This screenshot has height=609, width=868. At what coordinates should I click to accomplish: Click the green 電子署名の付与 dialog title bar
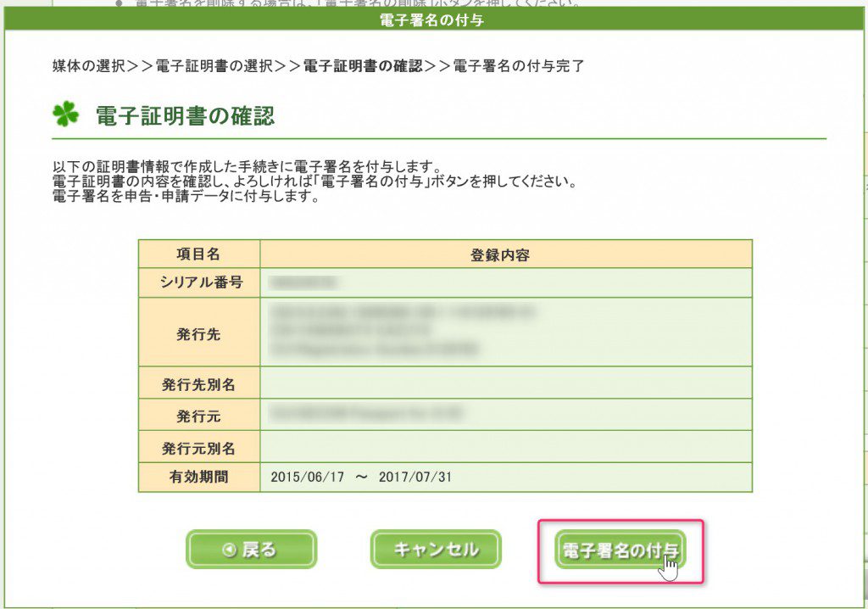[x=432, y=20]
